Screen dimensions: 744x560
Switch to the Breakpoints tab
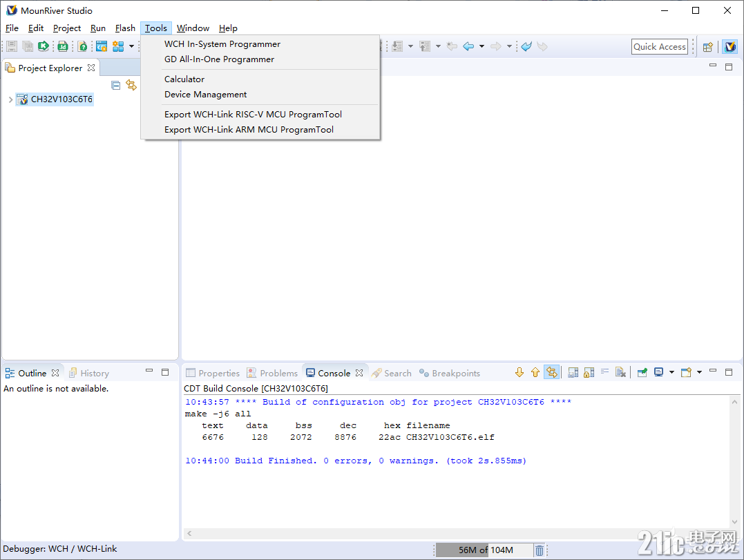(449, 373)
